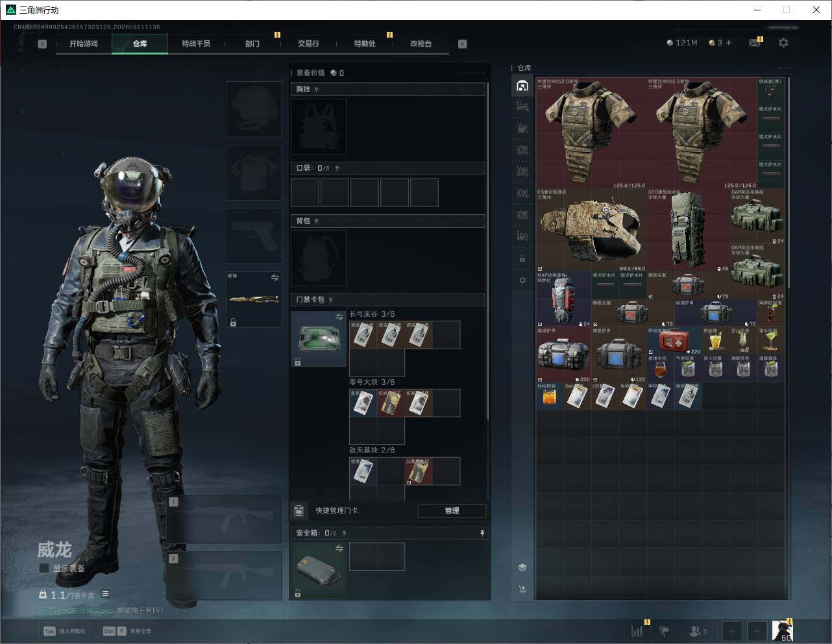The height and width of the screenshot is (644, 832).
Task: Show help for 门禁卡包 section
Action: [x=331, y=300]
